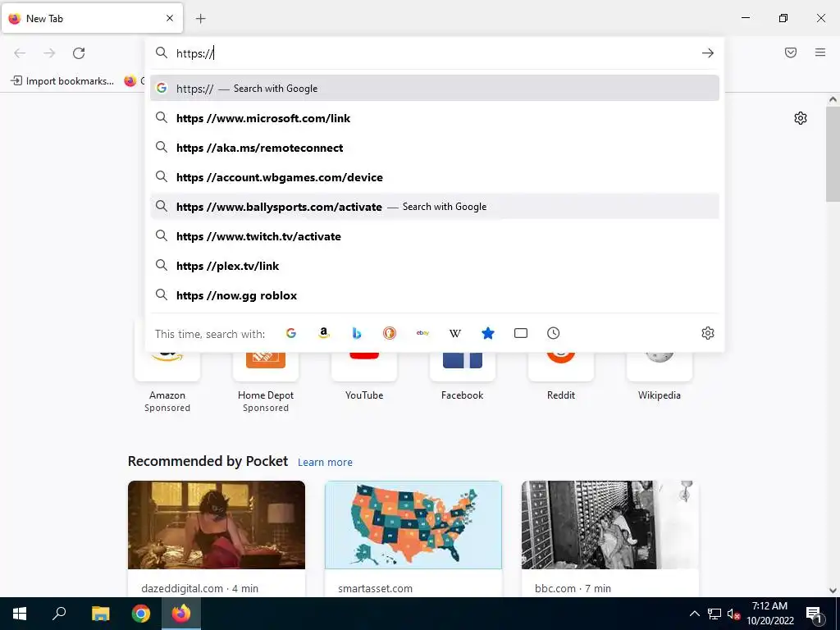
Task: Show hidden system tray icons
Action: [694, 614]
